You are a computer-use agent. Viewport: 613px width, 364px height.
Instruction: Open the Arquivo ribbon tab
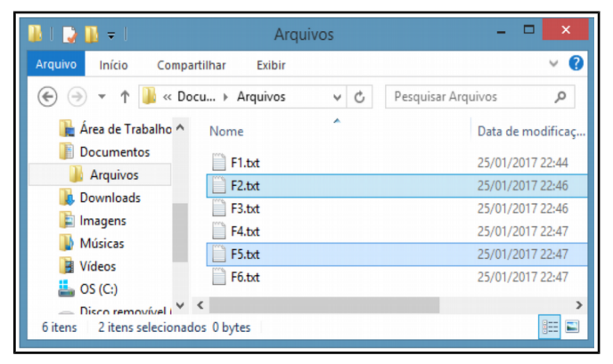tap(56, 64)
